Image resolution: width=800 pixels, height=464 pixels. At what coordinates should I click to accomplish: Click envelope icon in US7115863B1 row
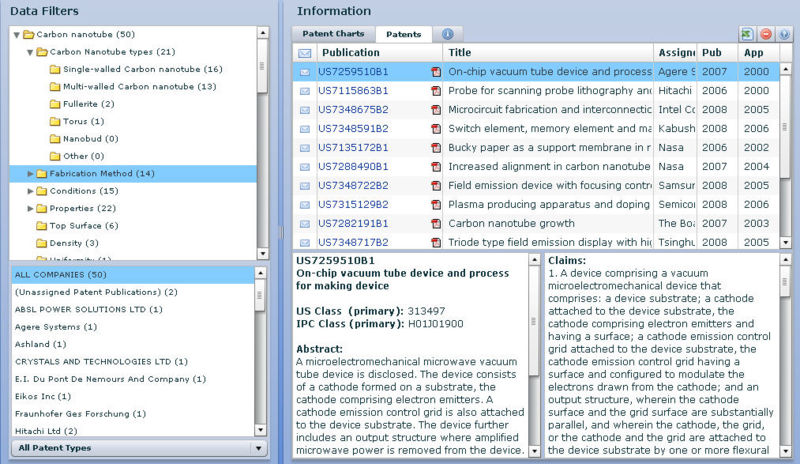305,91
